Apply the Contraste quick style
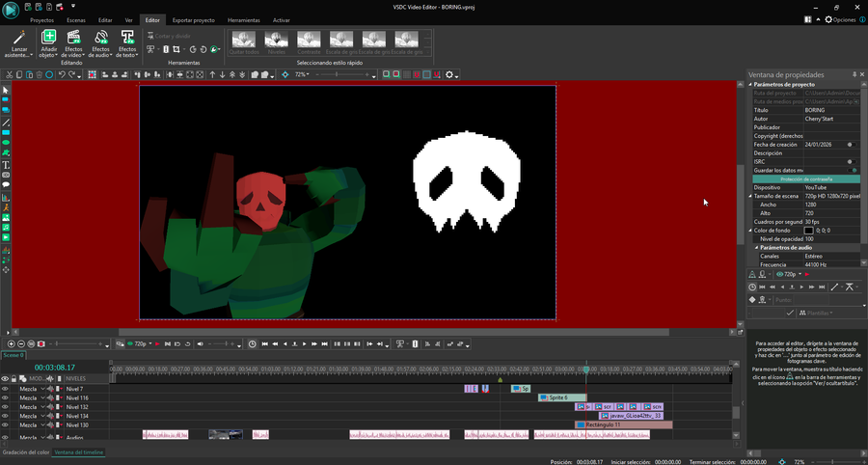The height and width of the screenshot is (465, 868). (309, 42)
